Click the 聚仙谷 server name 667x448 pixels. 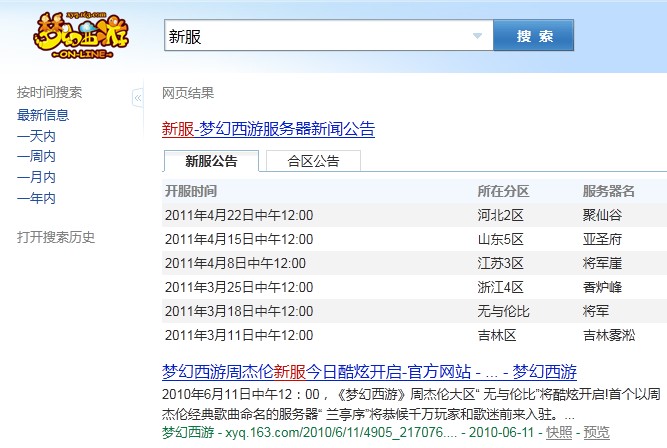pos(602,215)
